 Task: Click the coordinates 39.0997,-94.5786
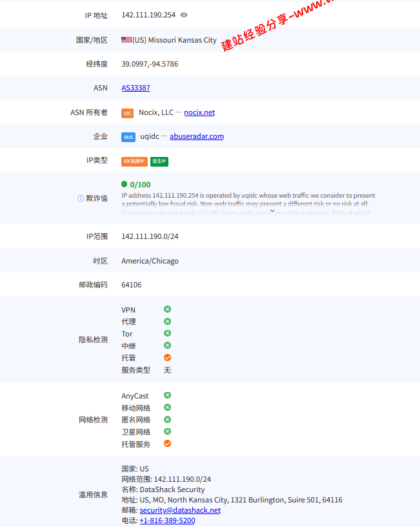click(150, 64)
